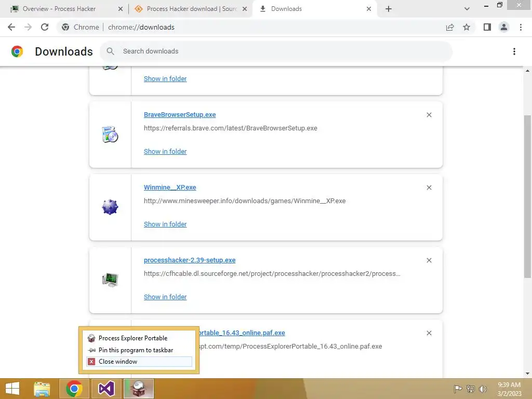Remove Winmine__XP.exe from downloads list
Screen dimensions: 532x399
click(429, 188)
